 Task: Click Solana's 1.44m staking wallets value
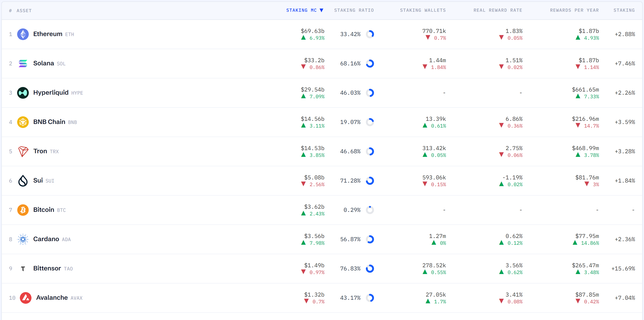pyautogui.click(x=437, y=60)
